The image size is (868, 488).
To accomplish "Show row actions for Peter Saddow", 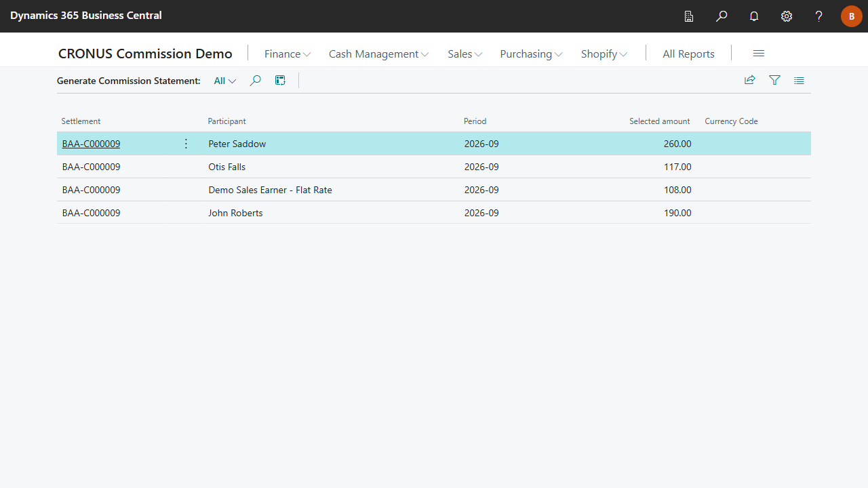I will 186,144.
